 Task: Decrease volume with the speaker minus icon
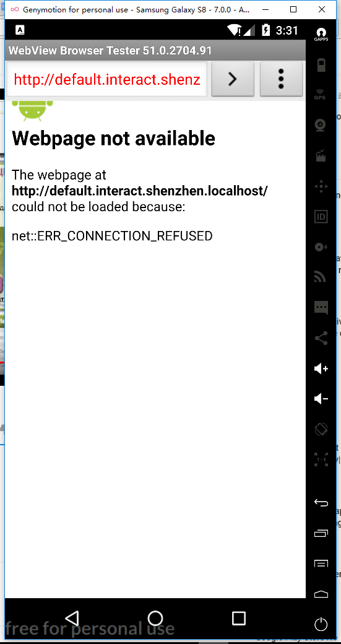(321, 399)
